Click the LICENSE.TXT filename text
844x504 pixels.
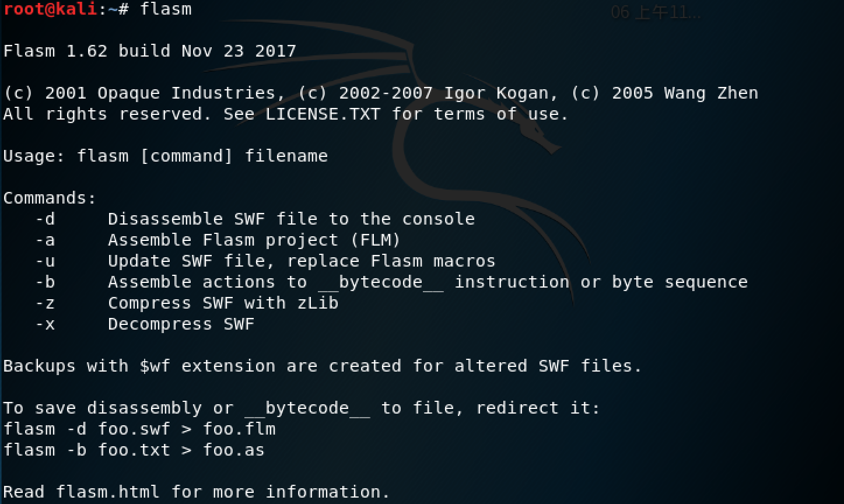[x=323, y=114]
